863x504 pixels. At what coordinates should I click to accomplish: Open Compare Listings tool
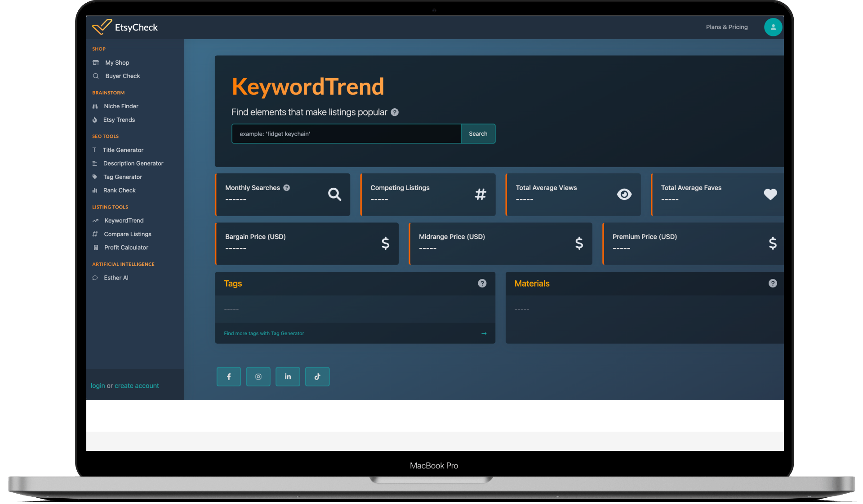pyautogui.click(x=128, y=234)
